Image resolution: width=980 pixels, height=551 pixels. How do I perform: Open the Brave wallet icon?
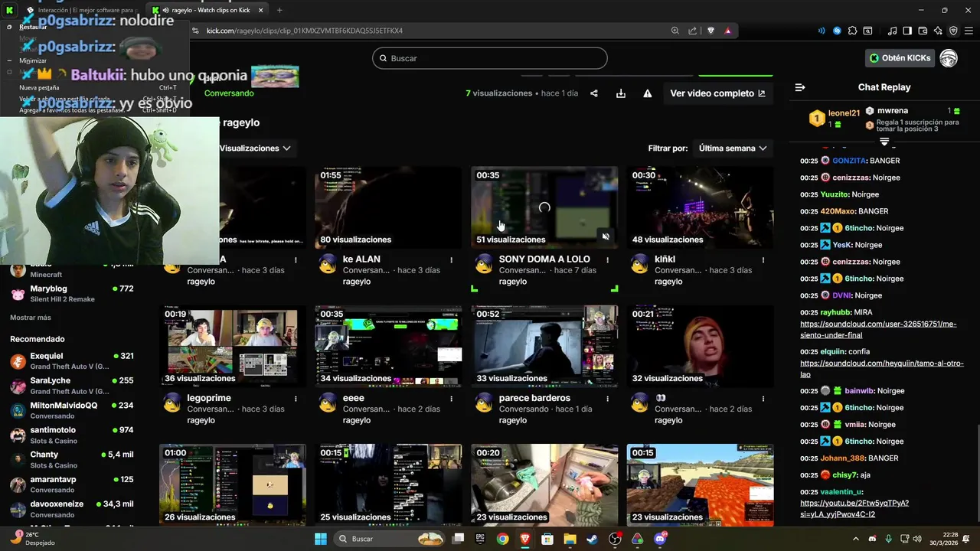click(x=923, y=31)
